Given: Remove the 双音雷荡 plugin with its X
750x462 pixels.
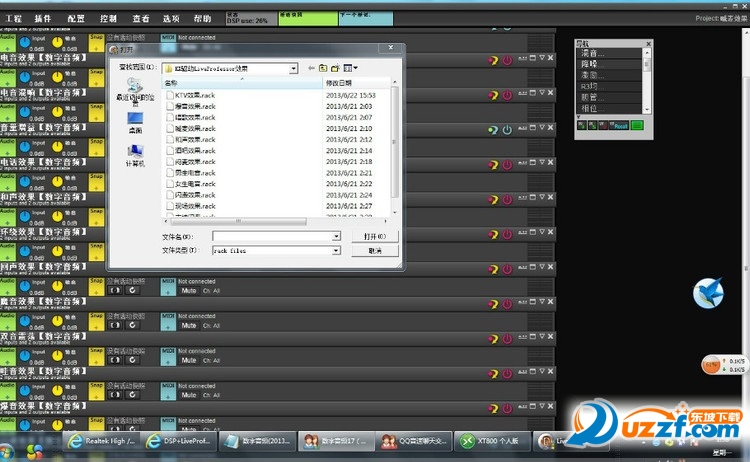Looking at the screenshot, I should (551, 337).
